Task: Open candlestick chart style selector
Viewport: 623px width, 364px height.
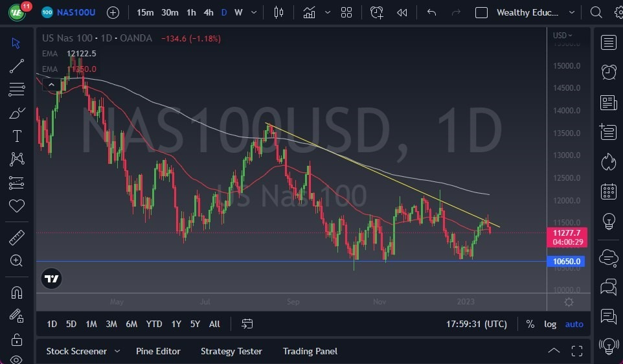Action: coord(278,13)
